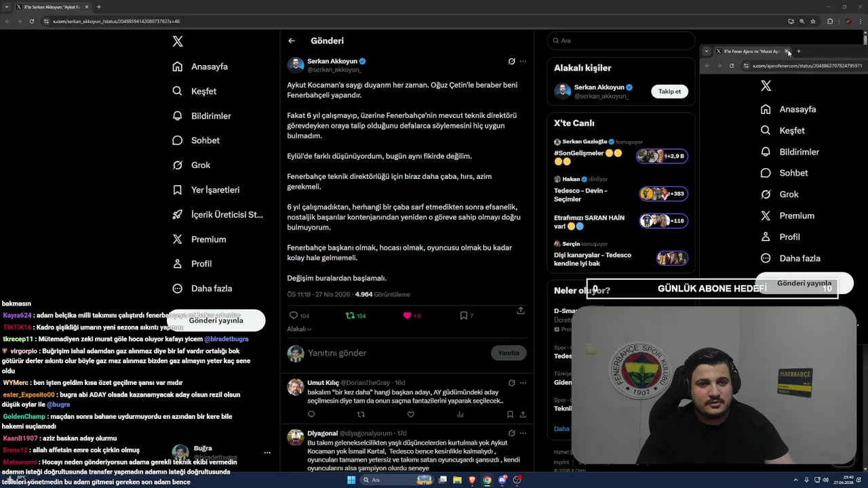Click Gönderi yayınla in the main sidebar

click(216, 320)
